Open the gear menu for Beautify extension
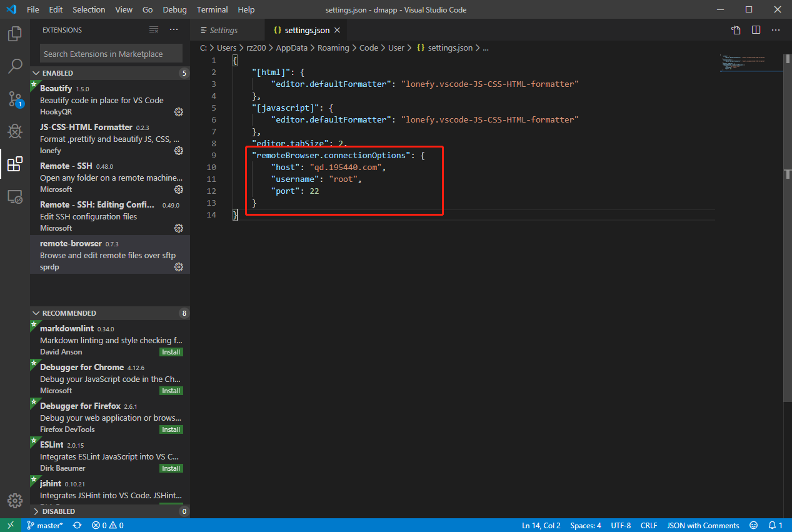 click(179, 112)
